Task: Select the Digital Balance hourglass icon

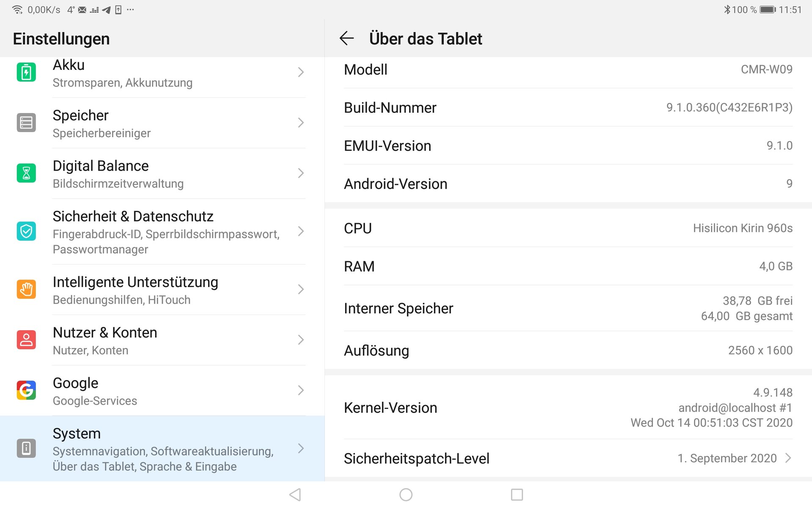Action: tap(26, 173)
